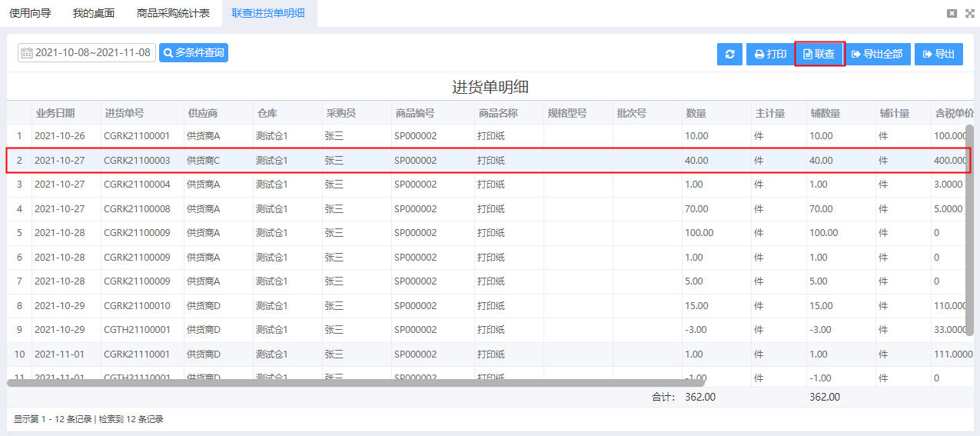
Task: Click the 打印 print button
Action: click(770, 54)
